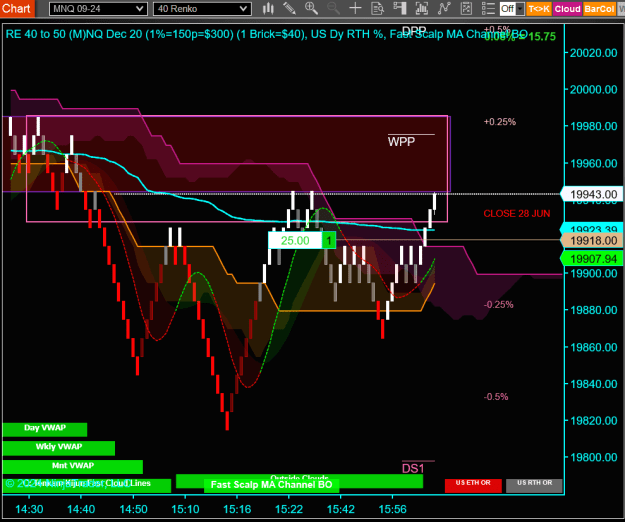Toggle the pink Cloud button

(x=567, y=9)
